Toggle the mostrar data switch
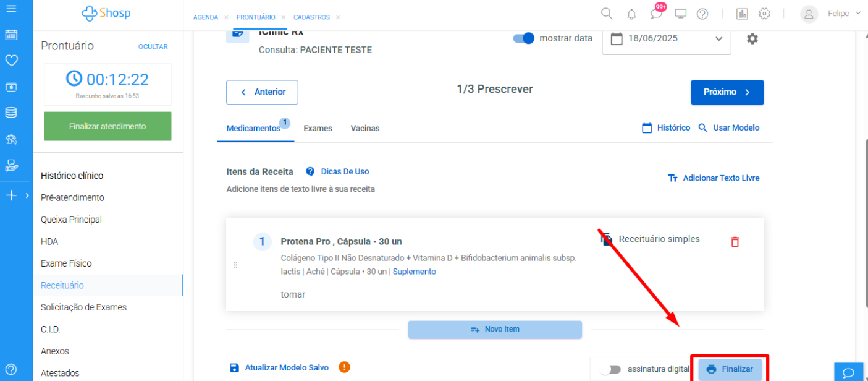Image resolution: width=868 pixels, height=381 pixels. (524, 38)
